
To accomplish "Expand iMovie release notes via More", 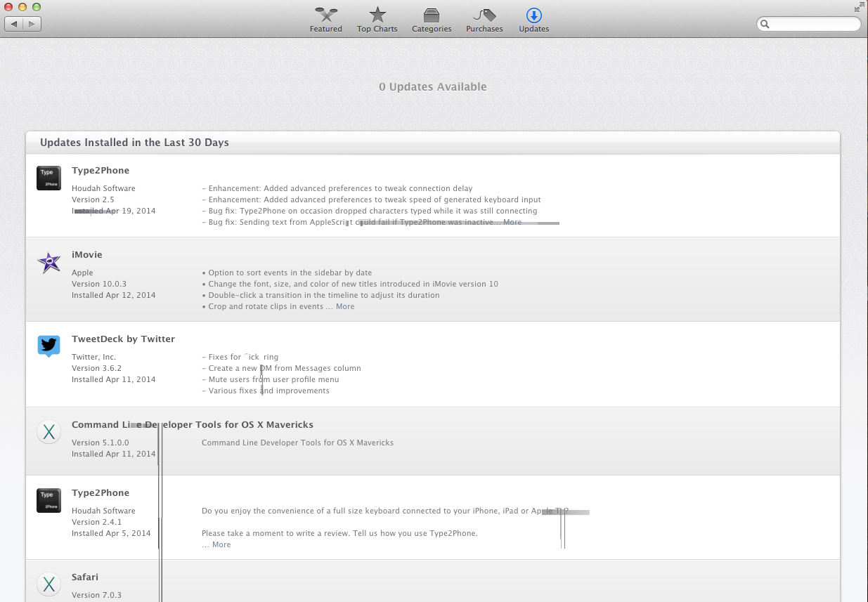I will [345, 306].
